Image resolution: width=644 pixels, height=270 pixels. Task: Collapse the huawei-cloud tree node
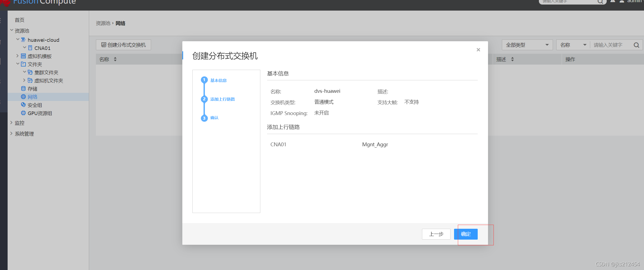click(17, 40)
